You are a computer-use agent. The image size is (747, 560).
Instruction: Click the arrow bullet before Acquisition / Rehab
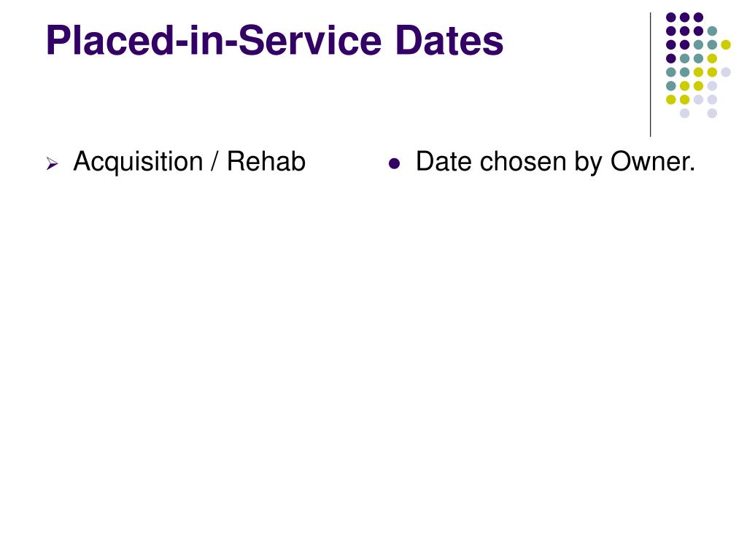pos(52,164)
